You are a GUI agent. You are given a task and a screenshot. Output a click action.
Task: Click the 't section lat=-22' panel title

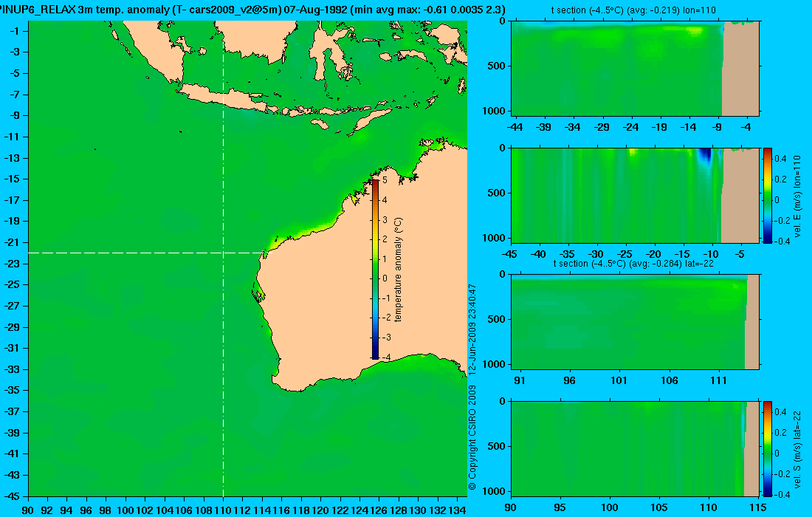pos(633,263)
